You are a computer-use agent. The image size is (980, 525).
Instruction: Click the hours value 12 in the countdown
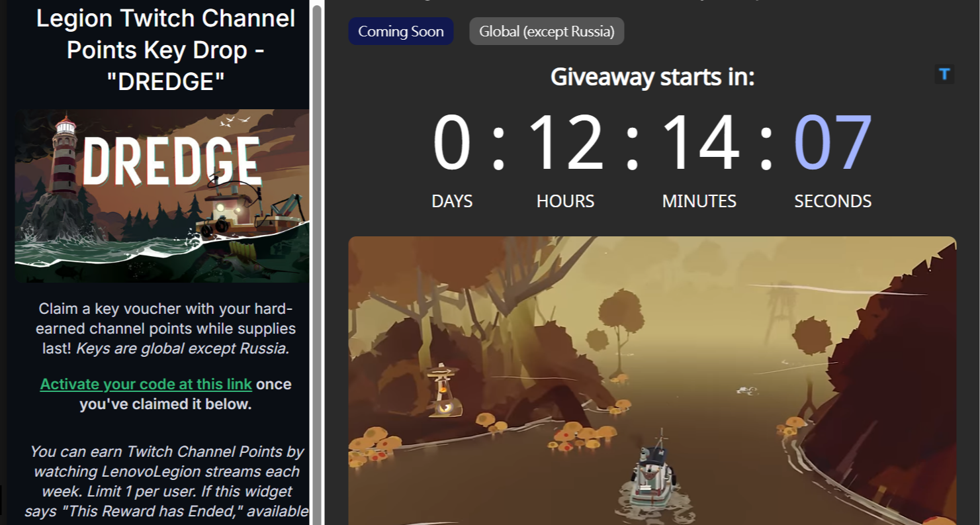click(566, 144)
